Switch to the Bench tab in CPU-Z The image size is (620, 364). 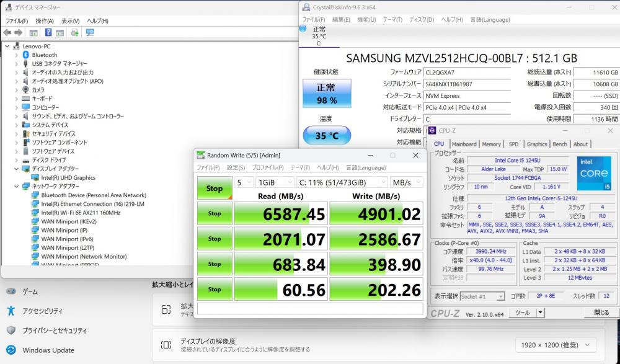(559, 144)
